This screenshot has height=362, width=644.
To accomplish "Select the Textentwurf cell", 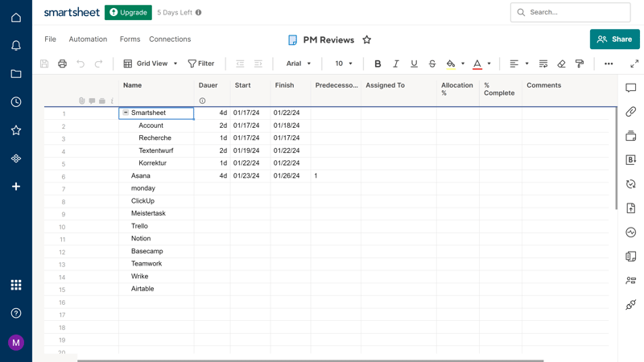I will (x=156, y=150).
